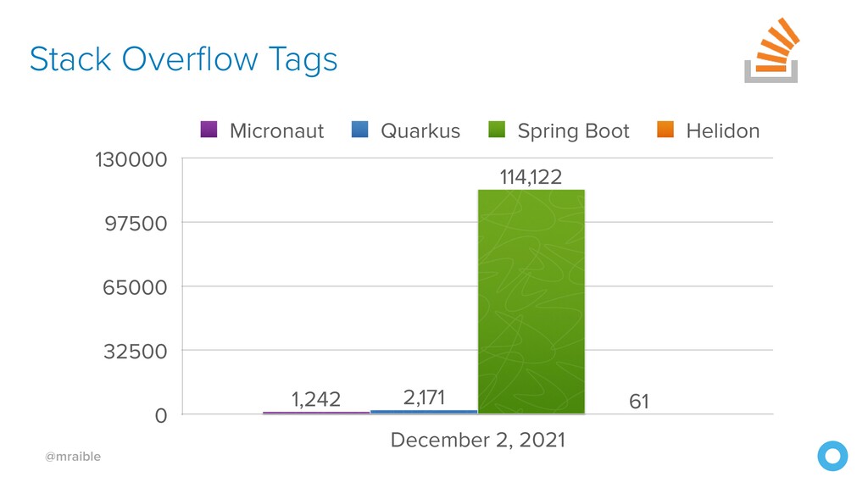Click the Spring Boot legend label
The image size is (868, 488).
pyautogui.click(x=574, y=131)
